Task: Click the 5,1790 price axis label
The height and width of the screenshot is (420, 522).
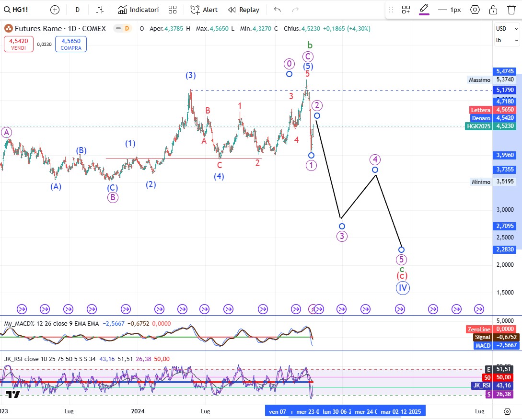Action: (x=505, y=90)
